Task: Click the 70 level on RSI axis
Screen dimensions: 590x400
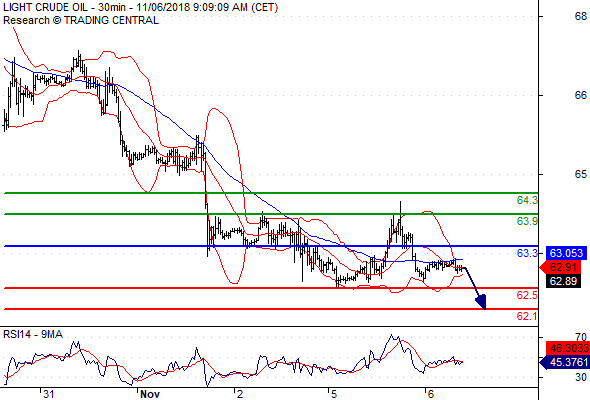Action: 581,337
